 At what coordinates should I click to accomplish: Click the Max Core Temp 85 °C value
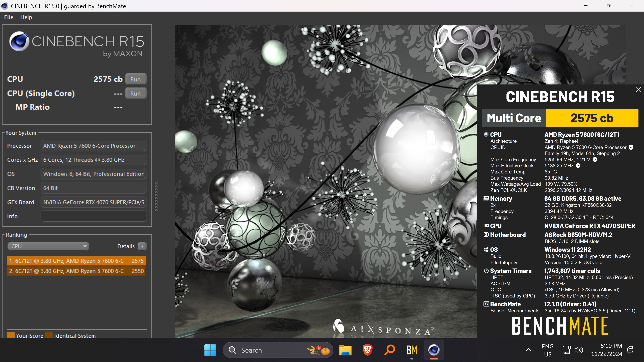pos(550,172)
